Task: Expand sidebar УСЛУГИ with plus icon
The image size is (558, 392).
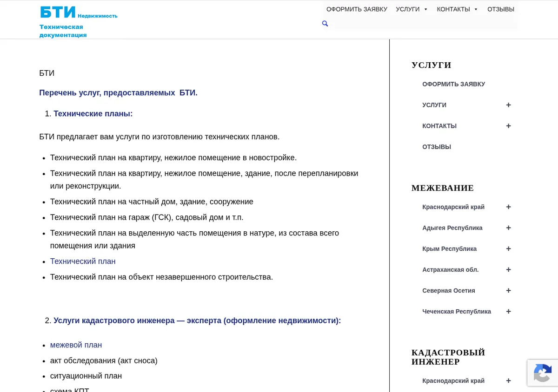Action: [508, 105]
